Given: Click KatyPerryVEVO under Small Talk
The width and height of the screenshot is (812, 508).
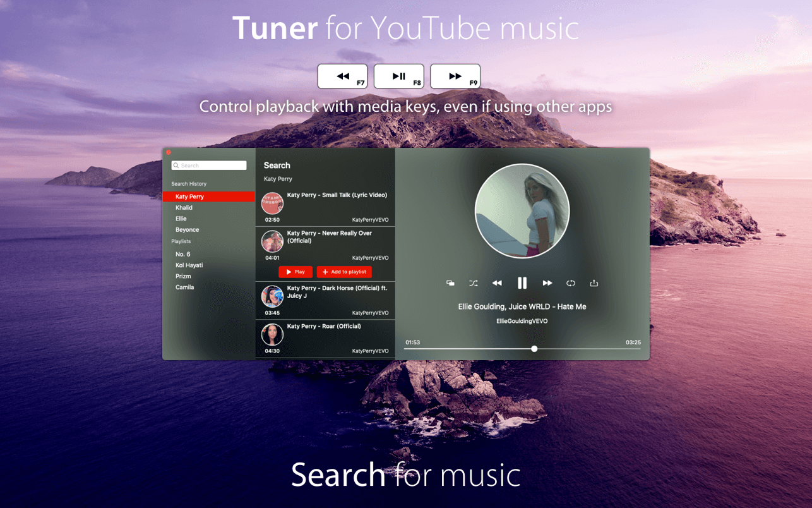Looking at the screenshot, I should point(370,220).
